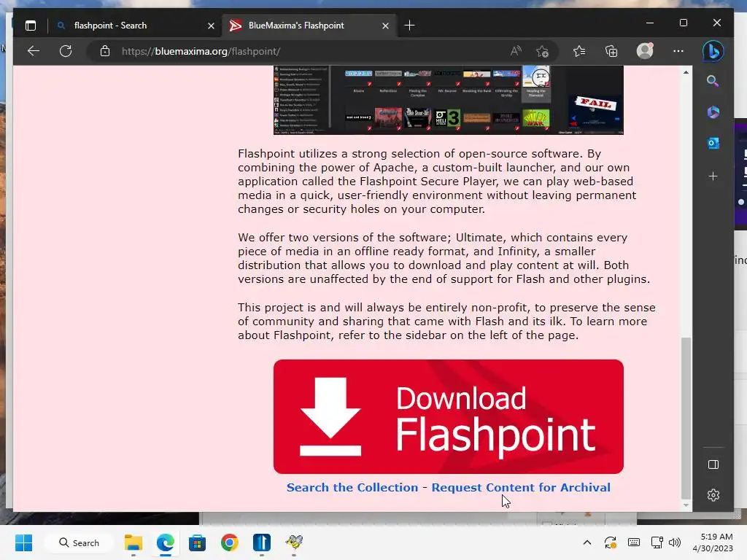Open Microsoft Store from taskbar
This screenshot has width=747, height=560.
pos(197,542)
